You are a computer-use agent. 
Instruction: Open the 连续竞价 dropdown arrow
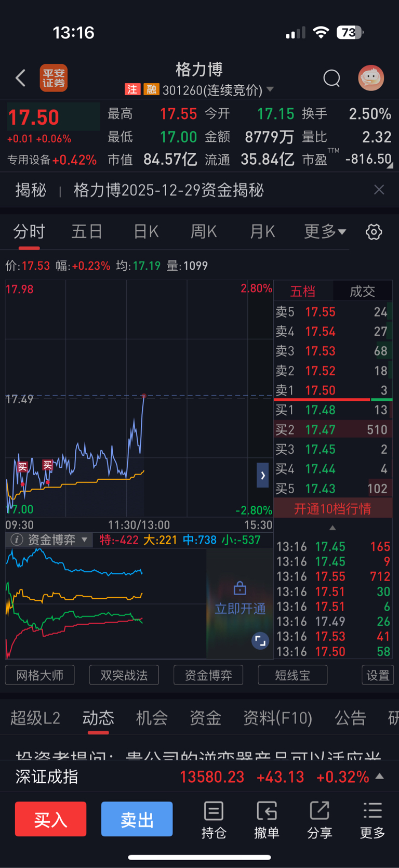click(x=270, y=89)
